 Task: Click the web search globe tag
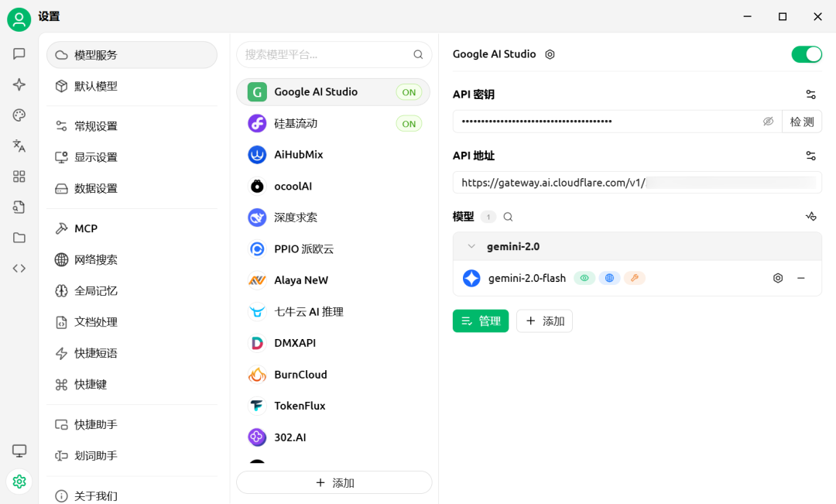click(x=609, y=278)
